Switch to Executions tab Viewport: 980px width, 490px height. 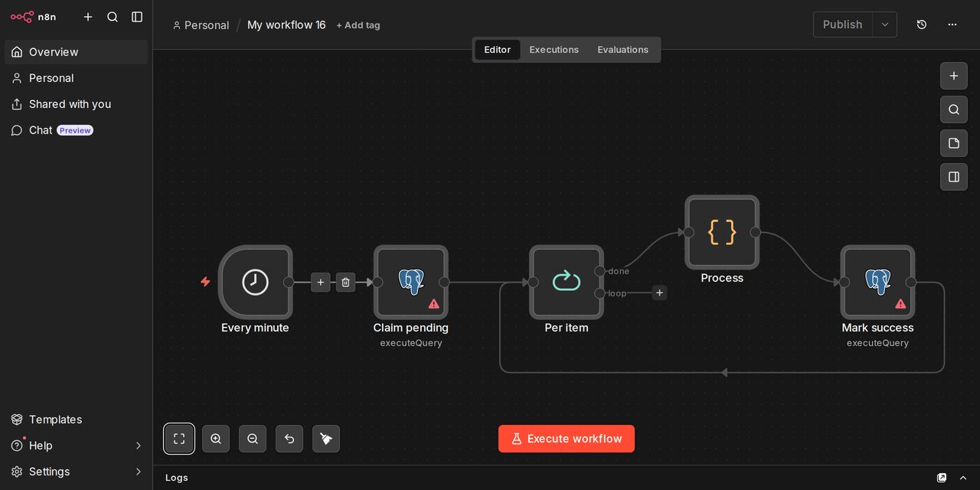(554, 50)
